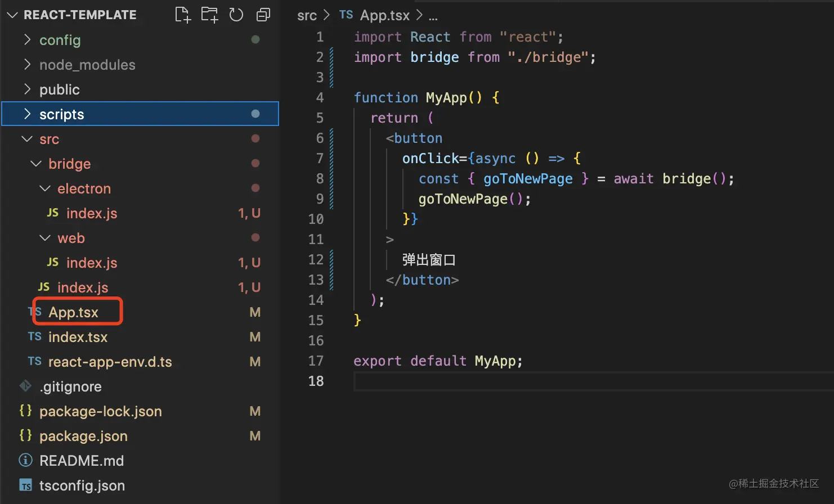Click the bridge folder label
Image resolution: width=834 pixels, height=504 pixels.
(70, 164)
